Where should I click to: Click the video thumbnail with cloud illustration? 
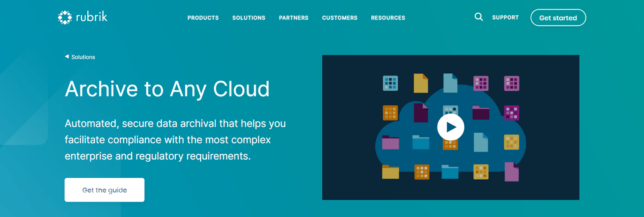(x=450, y=127)
